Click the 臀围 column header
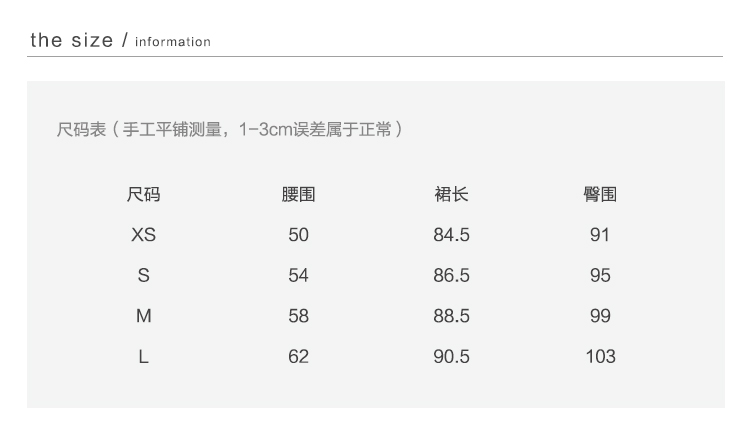This screenshot has height=434, width=750. click(x=600, y=195)
